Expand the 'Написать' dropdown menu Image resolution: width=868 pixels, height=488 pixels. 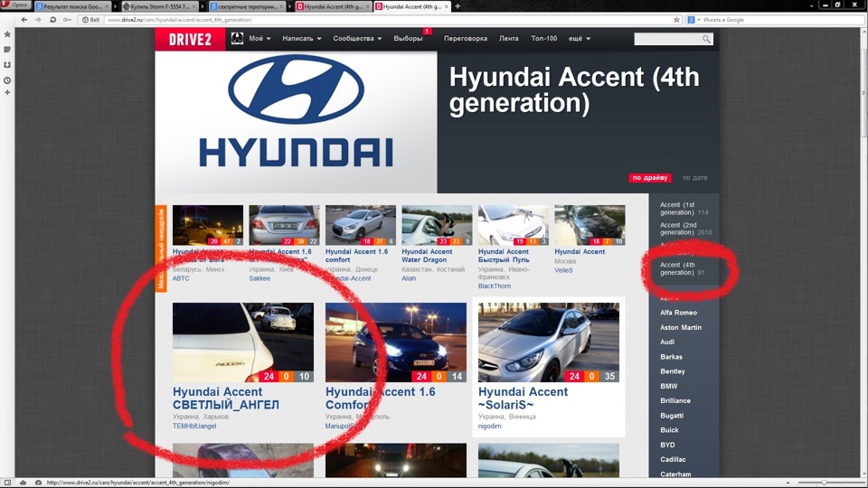tap(302, 39)
